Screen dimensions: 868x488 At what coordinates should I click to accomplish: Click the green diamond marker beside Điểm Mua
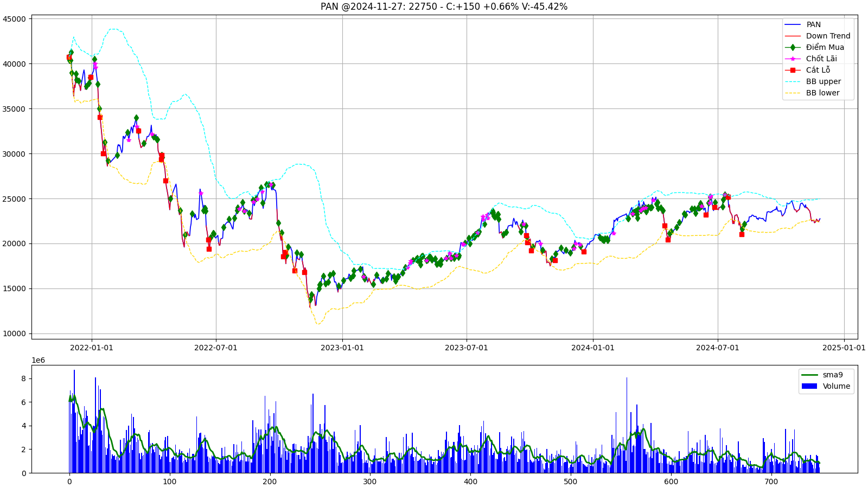point(793,48)
